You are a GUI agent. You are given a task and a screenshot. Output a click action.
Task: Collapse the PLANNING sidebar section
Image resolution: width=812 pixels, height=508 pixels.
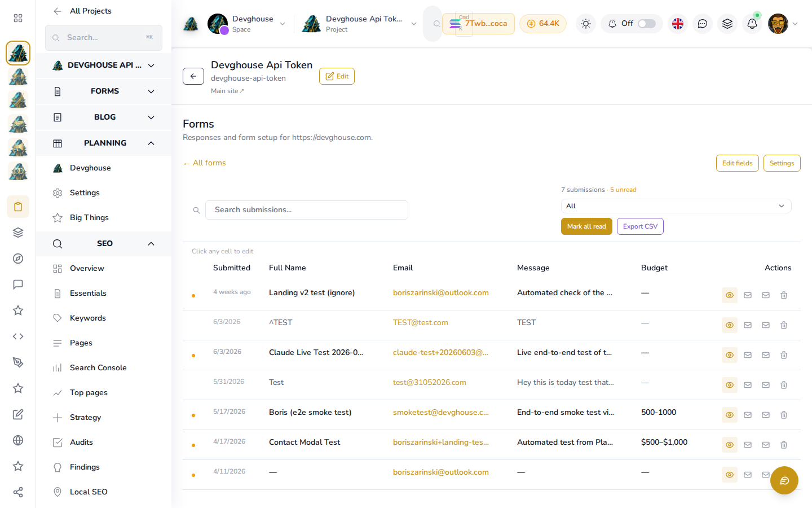[104, 143]
